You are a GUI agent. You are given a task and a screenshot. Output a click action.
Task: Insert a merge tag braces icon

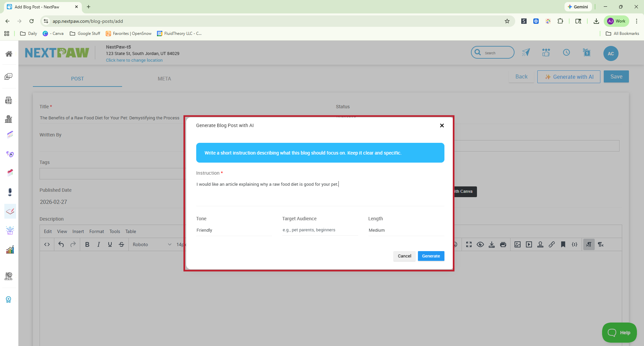pos(575,244)
